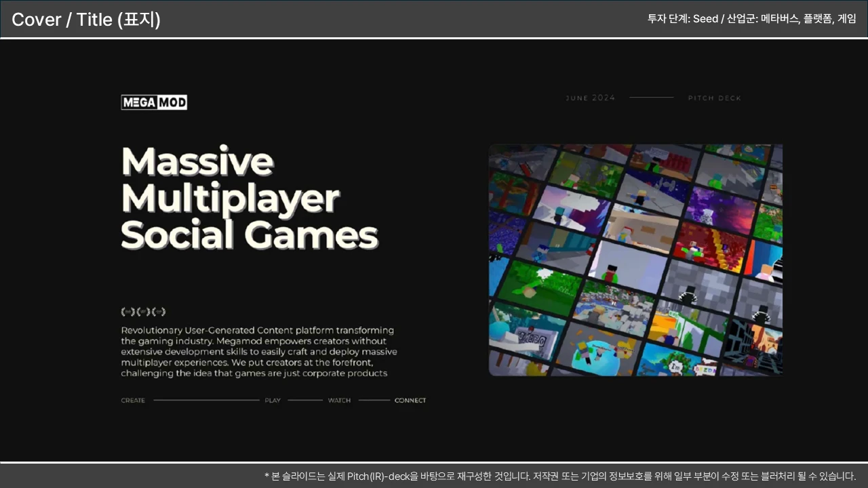The width and height of the screenshot is (868, 488).
Task: Click the line between CREATE and PLAY
Action: (206, 401)
